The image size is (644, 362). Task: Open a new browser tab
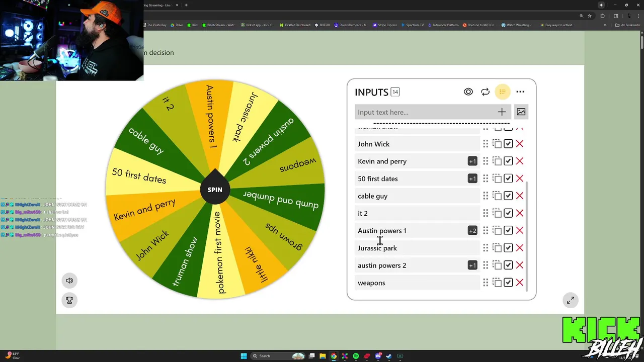[x=186, y=5]
